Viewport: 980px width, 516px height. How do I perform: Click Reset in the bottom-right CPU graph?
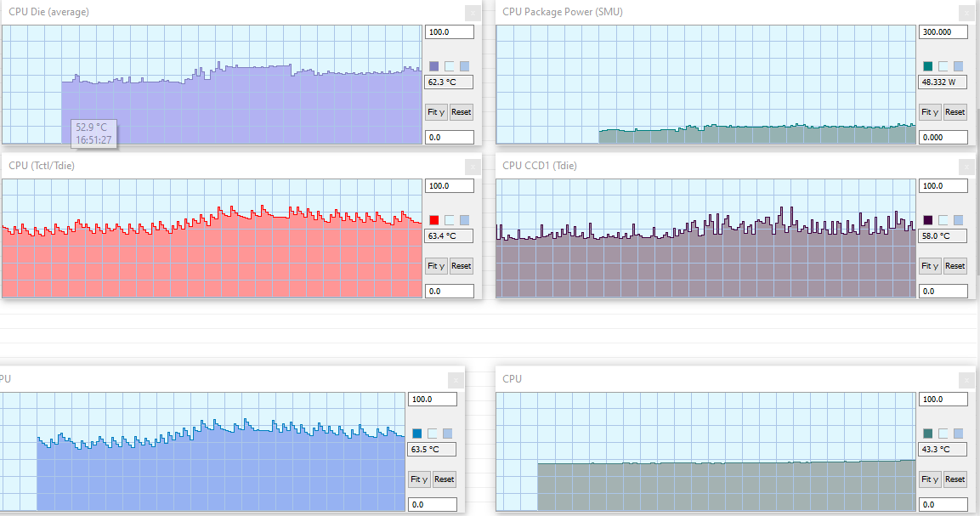(x=955, y=479)
